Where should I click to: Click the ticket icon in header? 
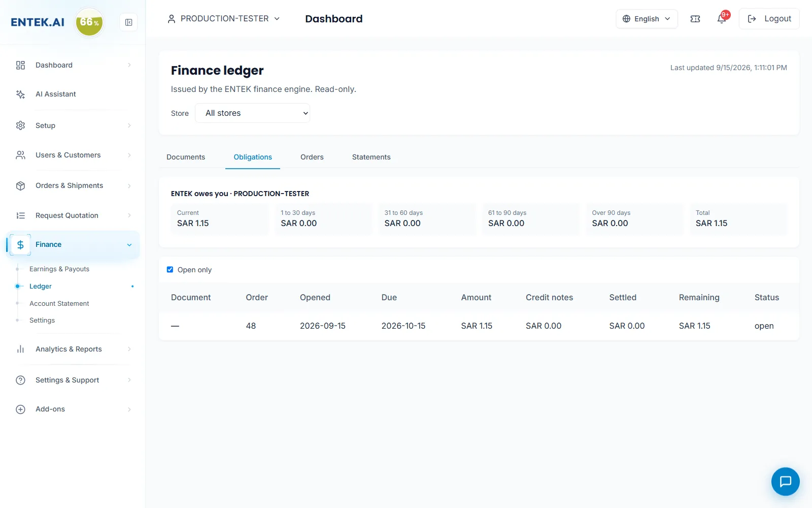(x=695, y=19)
